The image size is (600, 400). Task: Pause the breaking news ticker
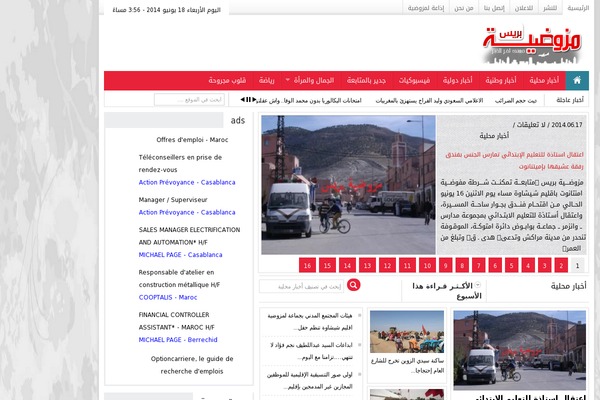coord(248,100)
